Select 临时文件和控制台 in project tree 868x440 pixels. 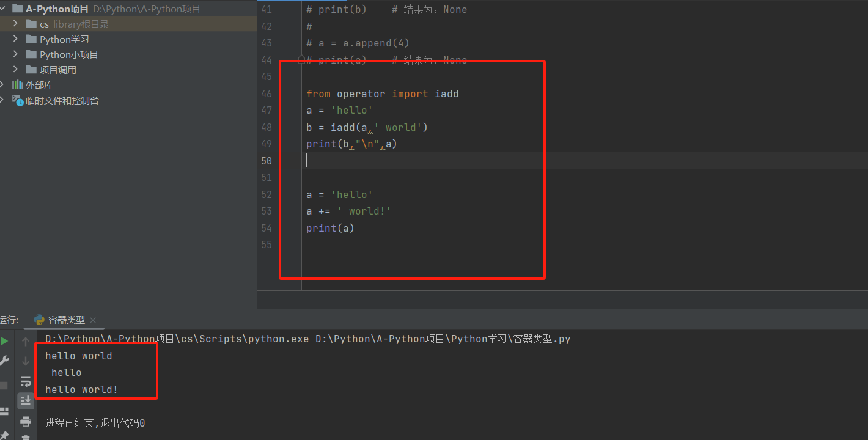(62, 100)
